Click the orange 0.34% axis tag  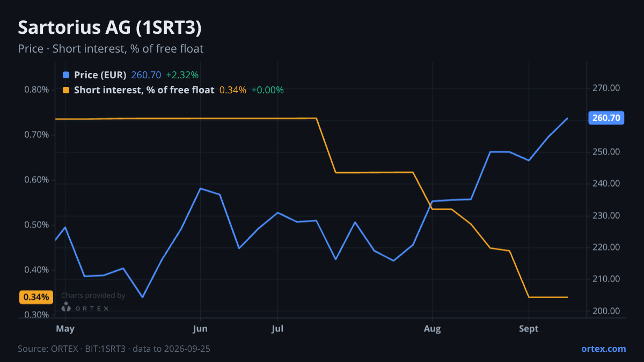point(36,297)
